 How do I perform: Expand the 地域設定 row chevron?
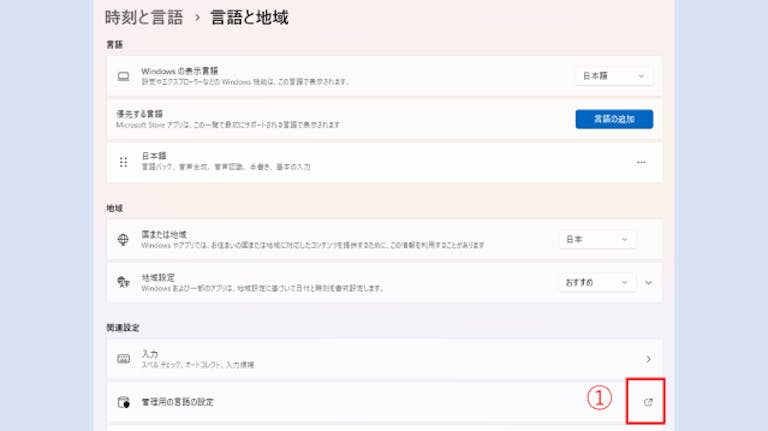point(648,283)
